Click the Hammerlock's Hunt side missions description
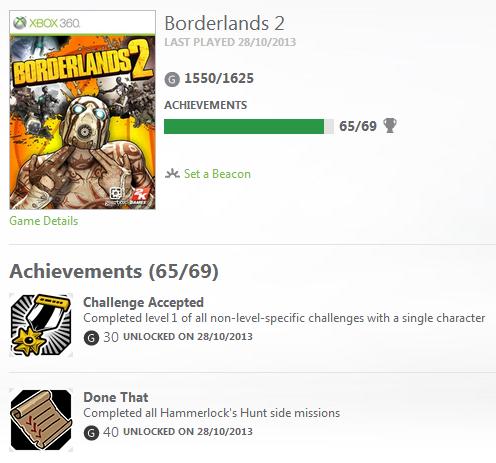Image resolution: width=496 pixels, height=463 pixels. pos(212,413)
